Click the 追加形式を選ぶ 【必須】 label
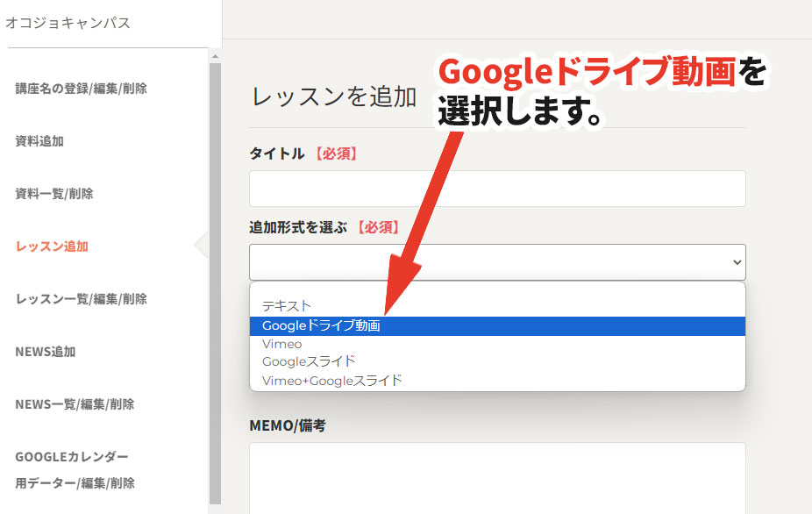812x514 pixels. [x=324, y=227]
